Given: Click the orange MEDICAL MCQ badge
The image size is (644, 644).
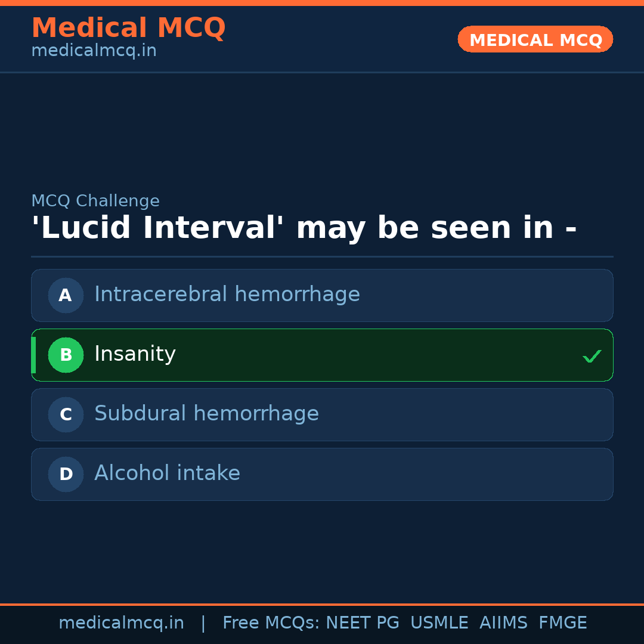Looking at the screenshot, I should 535,40.
